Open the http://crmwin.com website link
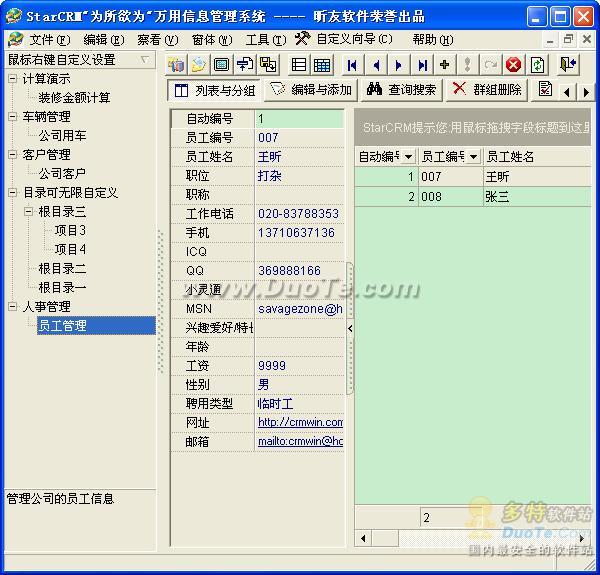 (x=300, y=422)
